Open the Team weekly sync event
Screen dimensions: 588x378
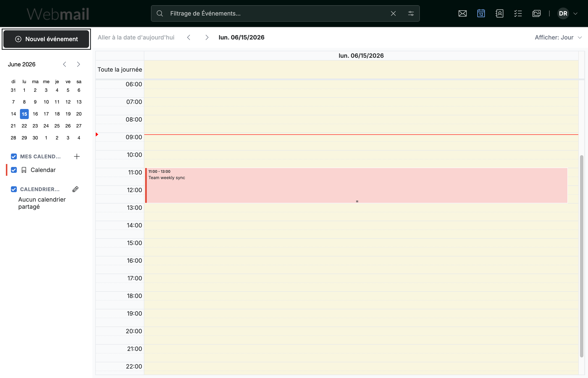click(x=356, y=185)
